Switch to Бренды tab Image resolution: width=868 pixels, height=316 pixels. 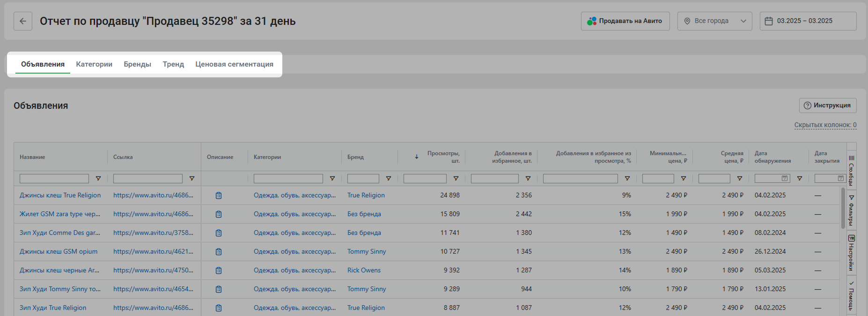pos(137,64)
